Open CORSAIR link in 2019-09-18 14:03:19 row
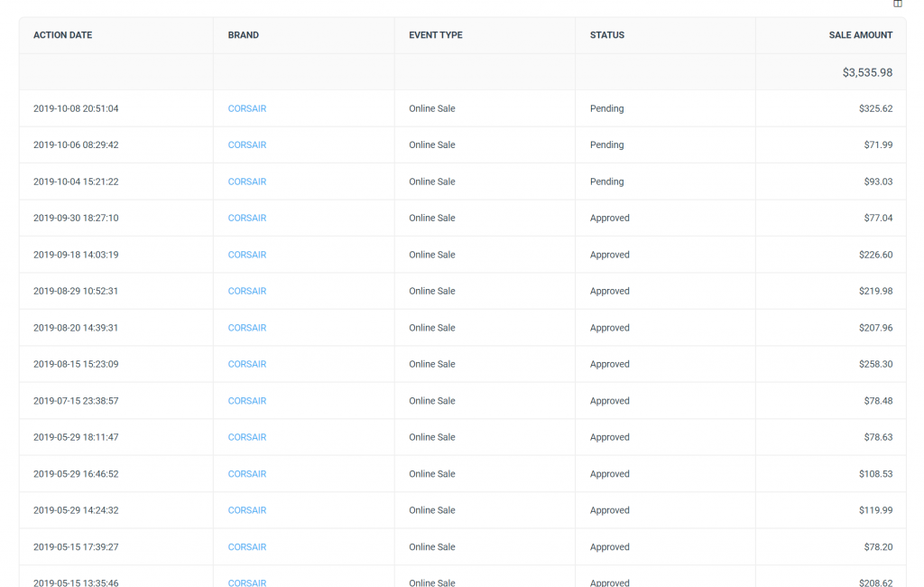924x587 pixels. pos(247,255)
